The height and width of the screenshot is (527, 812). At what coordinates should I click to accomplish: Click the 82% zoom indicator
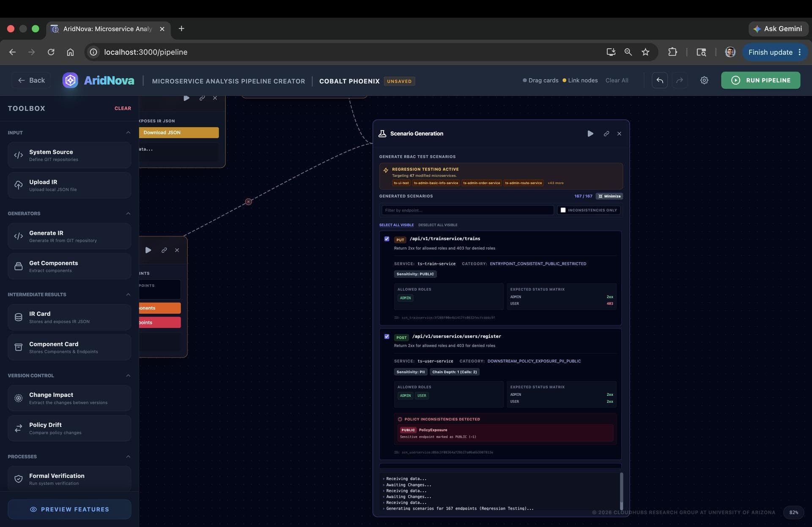tap(793, 512)
